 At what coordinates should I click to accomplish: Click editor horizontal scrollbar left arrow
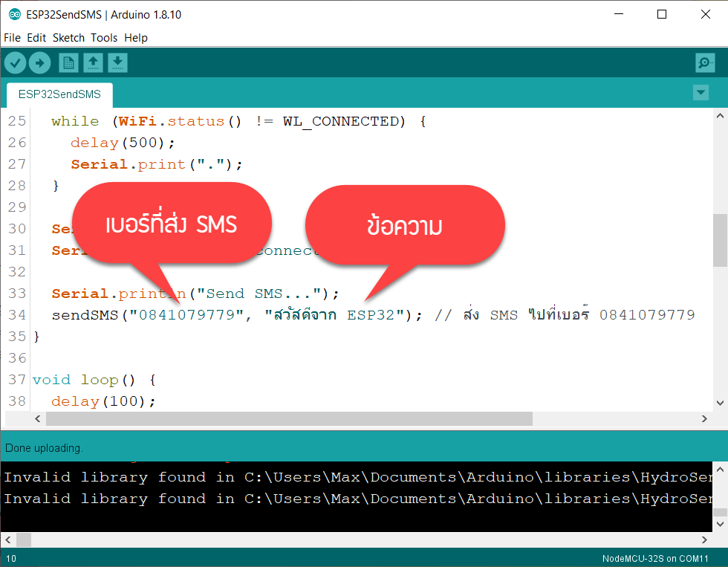coord(38,419)
